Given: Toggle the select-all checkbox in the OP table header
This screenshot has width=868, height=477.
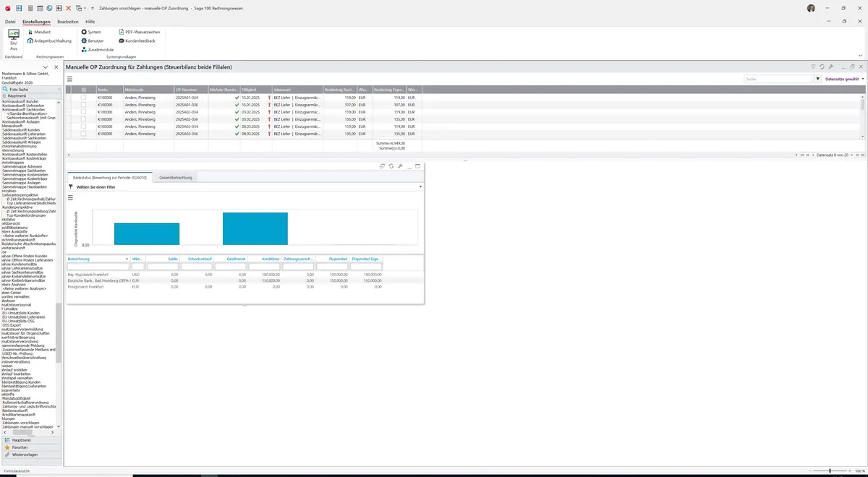Looking at the screenshot, I should 83,89.
